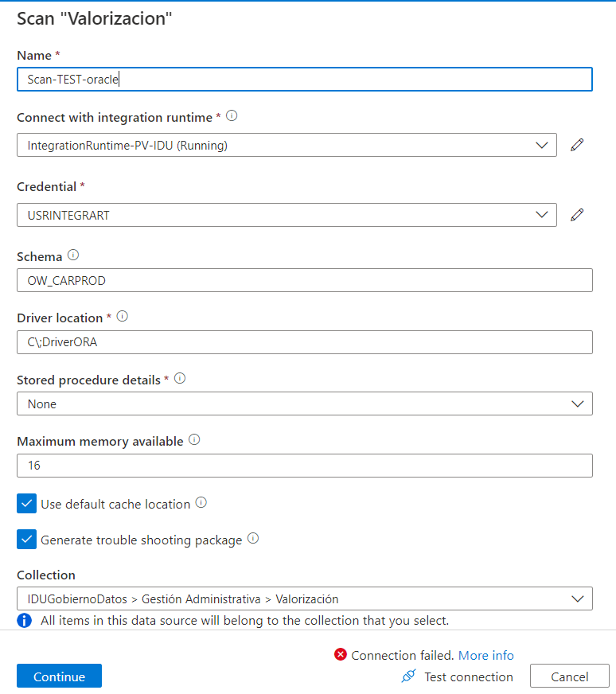
Task: View Maximum memory available info tooltip
Action: click(193, 439)
